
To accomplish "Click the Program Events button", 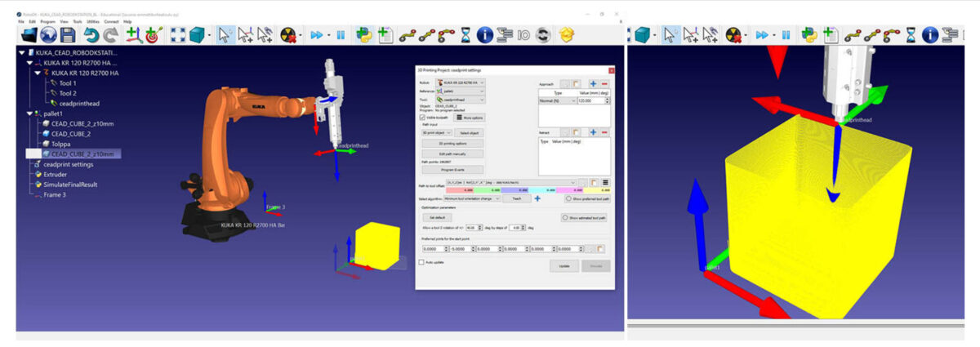I will click(452, 169).
